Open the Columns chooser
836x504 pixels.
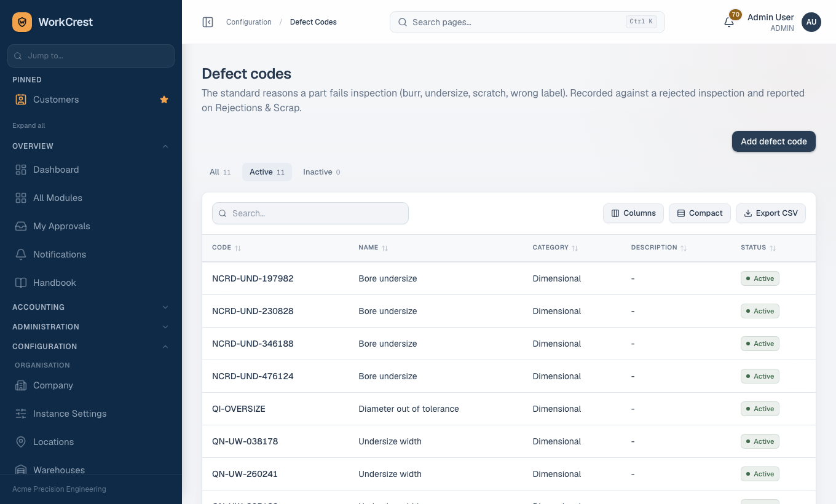point(633,213)
